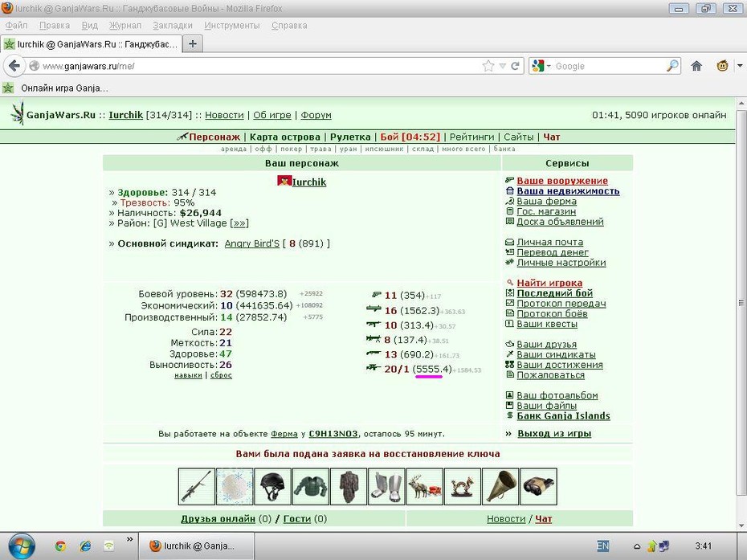This screenshot has height=560, width=747.
Task: Open the address bar history dropdown arrow
Action: tap(502, 66)
